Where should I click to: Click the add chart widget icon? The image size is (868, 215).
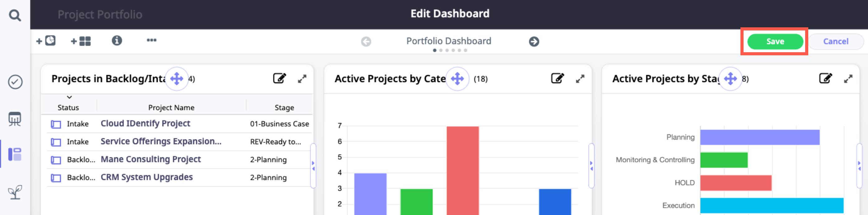[x=46, y=41]
